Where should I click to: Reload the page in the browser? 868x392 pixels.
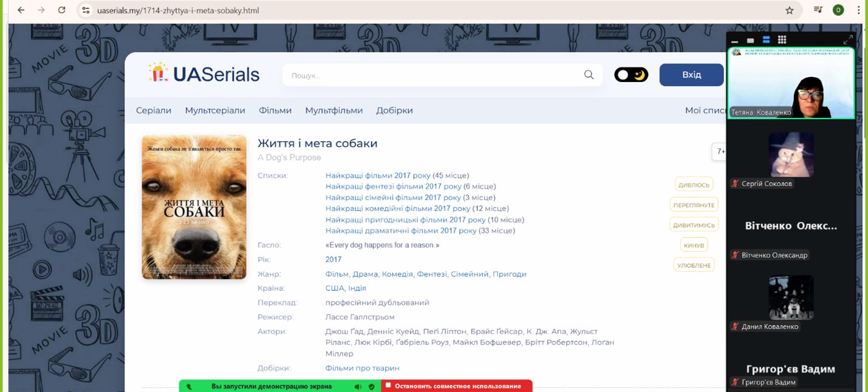(x=61, y=10)
